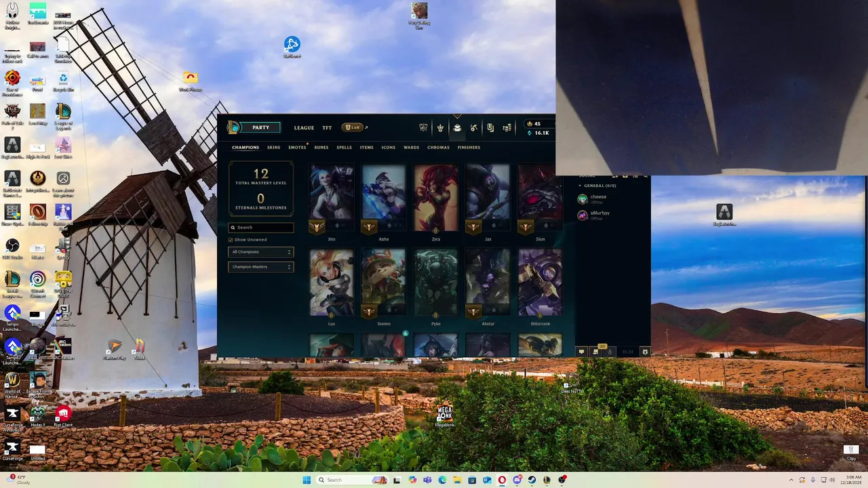Screen dimensions: 868x488
Task: Click the taskbar Search box
Action: (x=353, y=480)
